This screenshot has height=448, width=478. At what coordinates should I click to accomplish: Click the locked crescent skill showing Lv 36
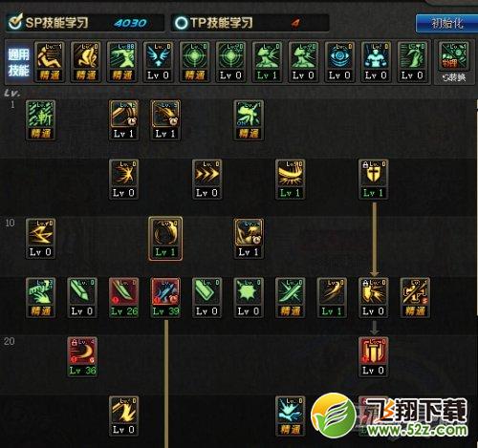pos(82,357)
